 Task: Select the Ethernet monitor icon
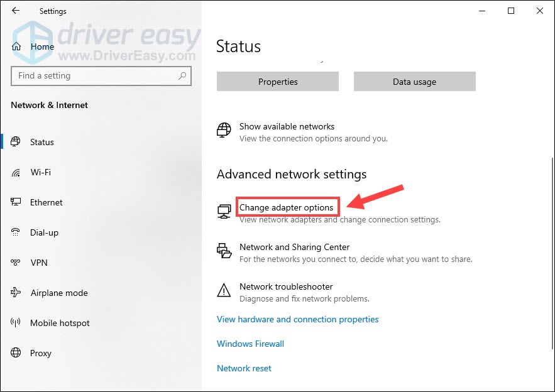(16, 202)
